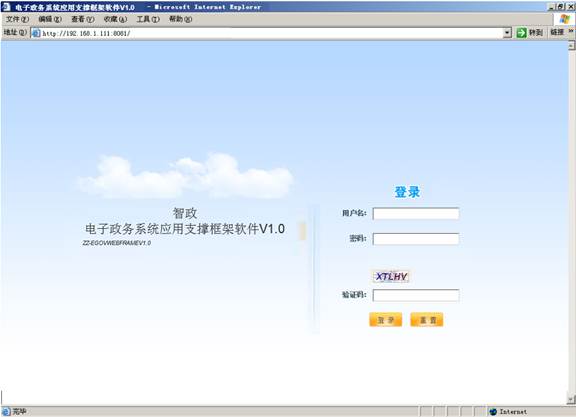Screen dimensions: 576x417
Task: Expand the address bar dropdown arrow
Action: click(x=507, y=33)
